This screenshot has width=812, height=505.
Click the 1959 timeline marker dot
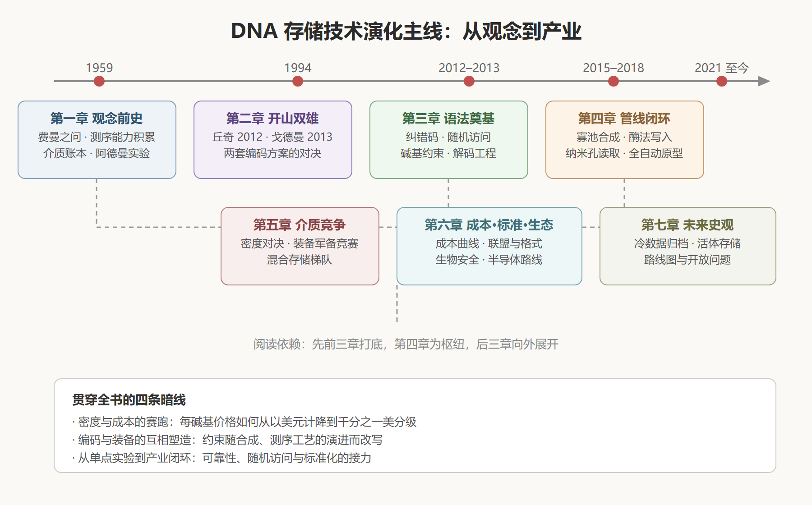tap(99, 81)
